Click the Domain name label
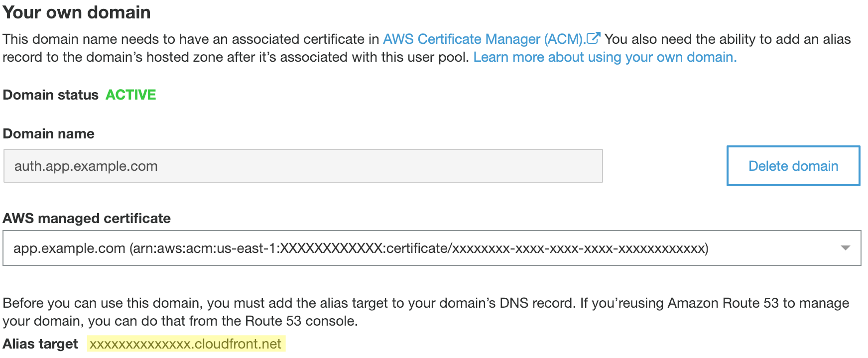 pos(48,133)
